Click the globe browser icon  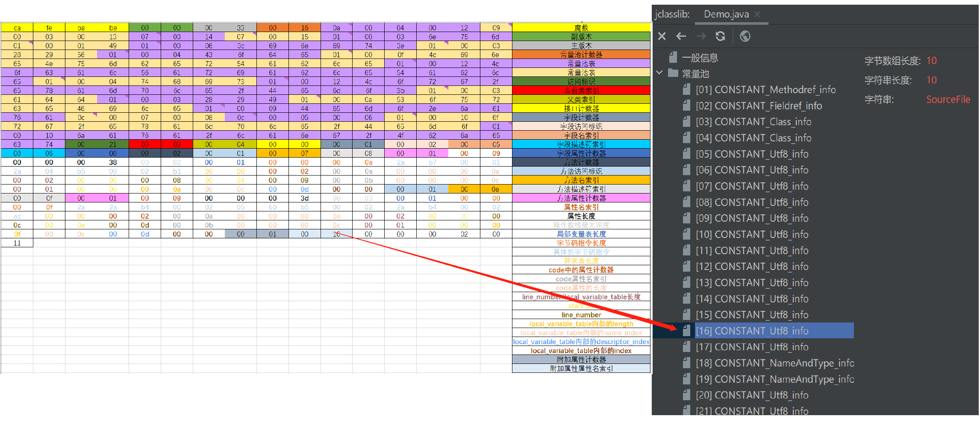pyautogui.click(x=745, y=36)
